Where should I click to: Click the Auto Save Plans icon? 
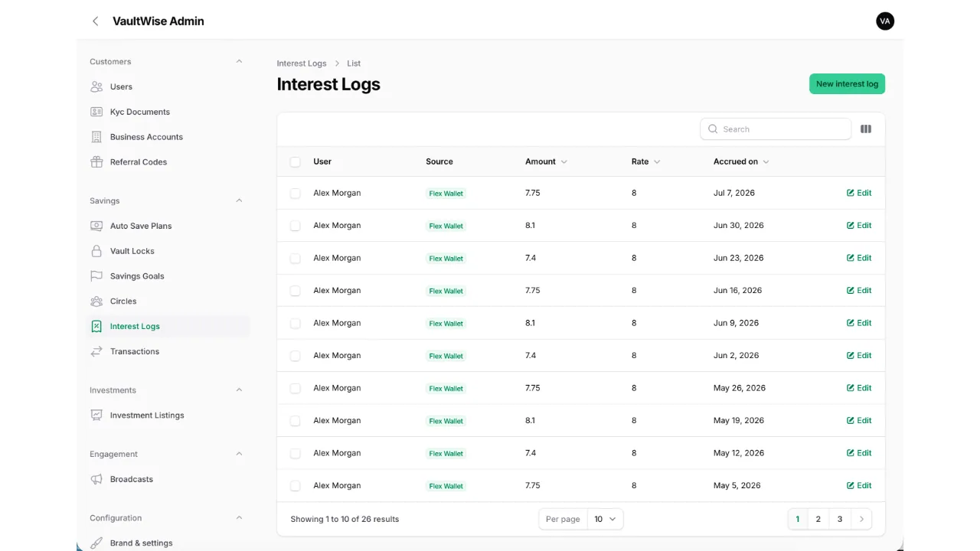tap(96, 226)
